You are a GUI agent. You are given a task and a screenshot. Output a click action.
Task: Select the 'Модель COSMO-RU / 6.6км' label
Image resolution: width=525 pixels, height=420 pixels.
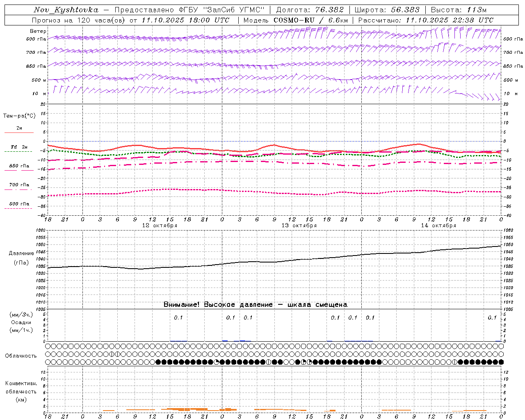pos(295,20)
